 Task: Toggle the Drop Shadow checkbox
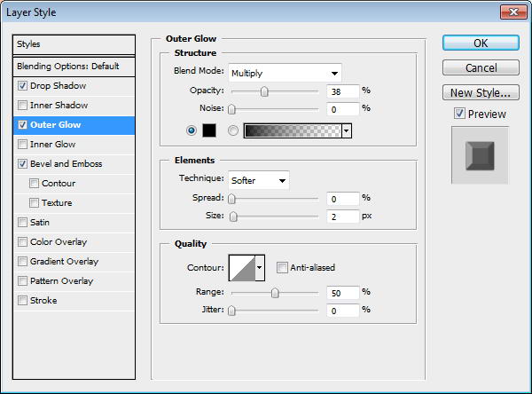pyautogui.click(x=22, y=85)
